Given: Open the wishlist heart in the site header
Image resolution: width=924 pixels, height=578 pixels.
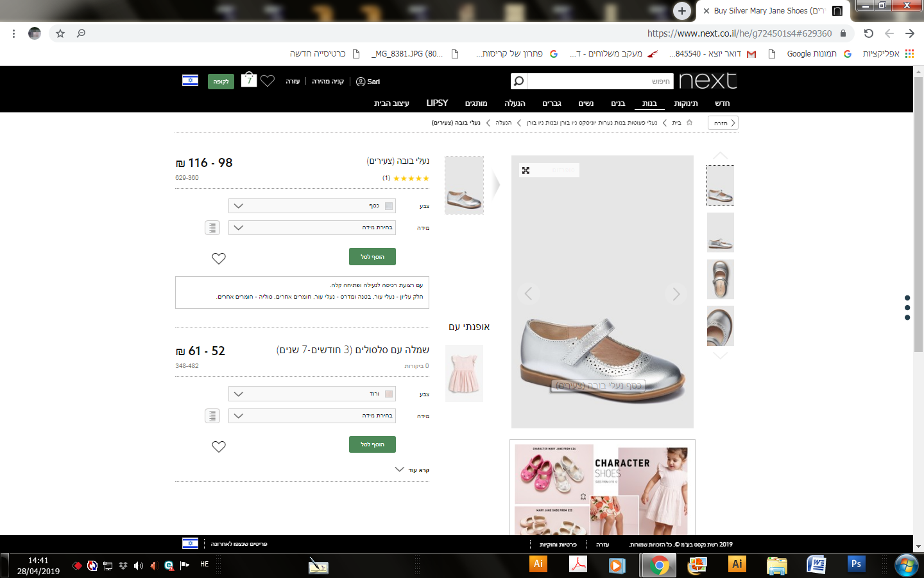Looking at the screenshot, I should click(x=268, y=81).
